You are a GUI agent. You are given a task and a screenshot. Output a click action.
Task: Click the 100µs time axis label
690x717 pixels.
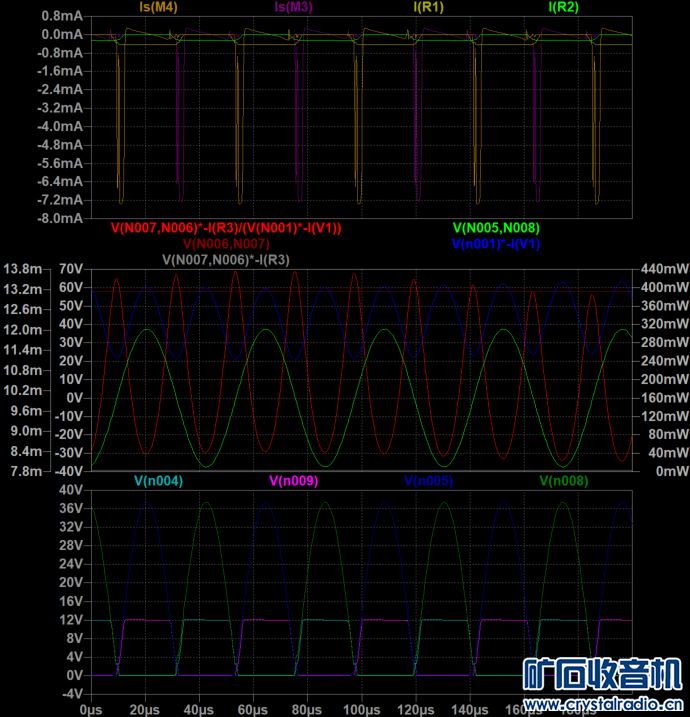pos(361,710)
